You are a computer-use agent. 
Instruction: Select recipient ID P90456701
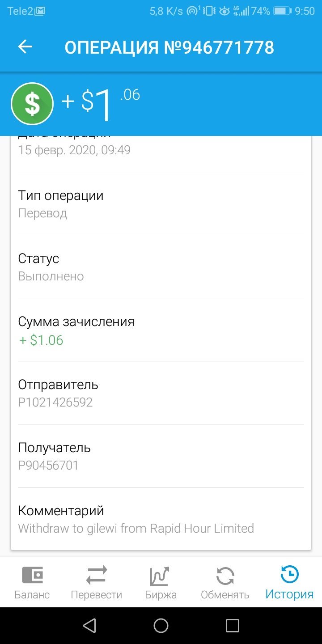tap(48, 465)
